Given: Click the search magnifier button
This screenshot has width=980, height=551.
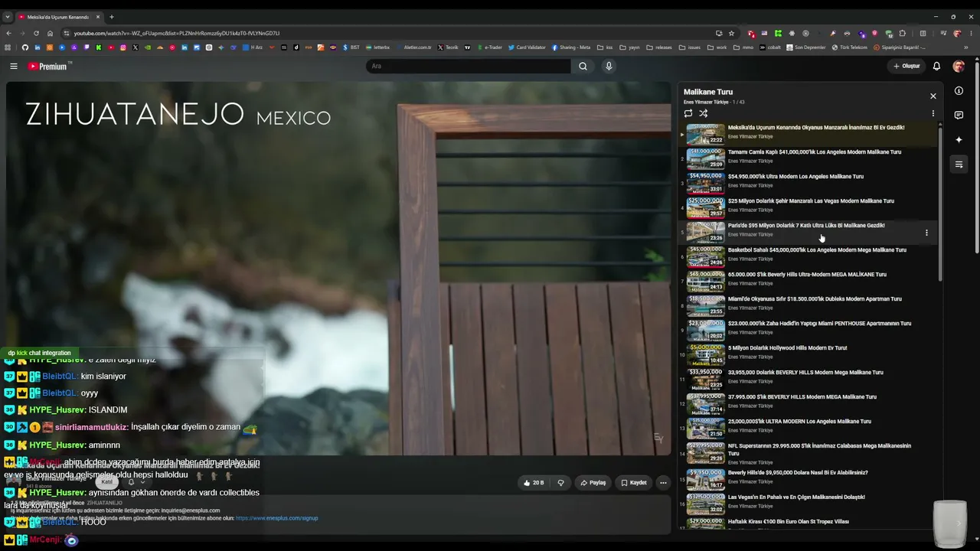Looking at the screenshot, I should point(583,66).
